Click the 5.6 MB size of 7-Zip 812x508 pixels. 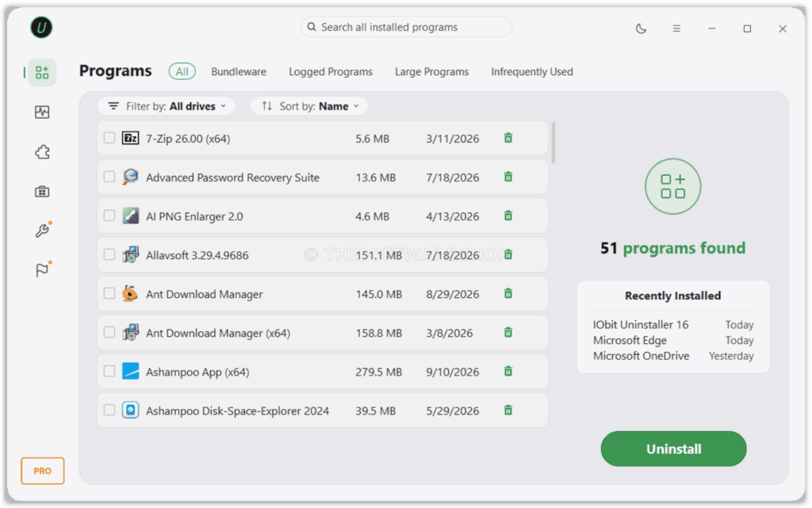(372, 139)
